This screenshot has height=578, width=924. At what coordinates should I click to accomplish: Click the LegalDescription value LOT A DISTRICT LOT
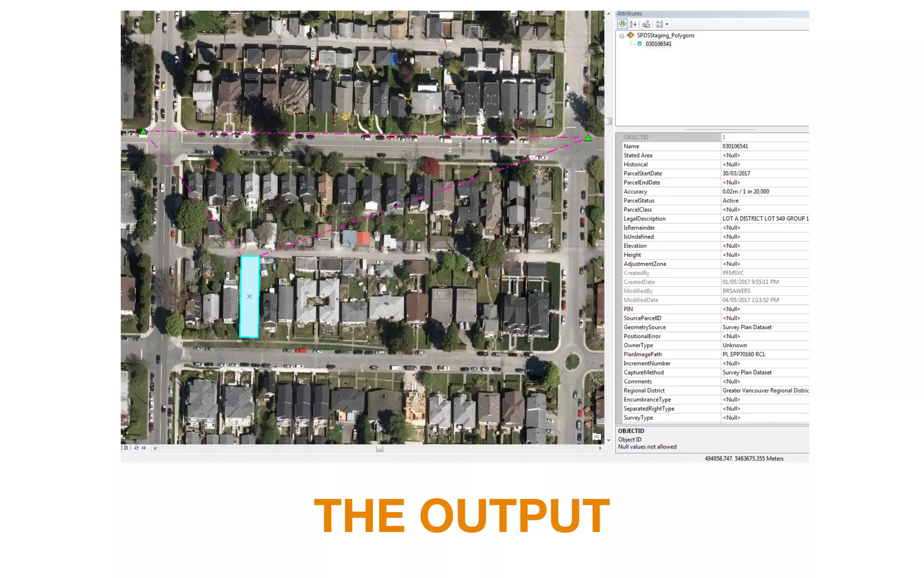pyautogui.click(x=765, y=219)
